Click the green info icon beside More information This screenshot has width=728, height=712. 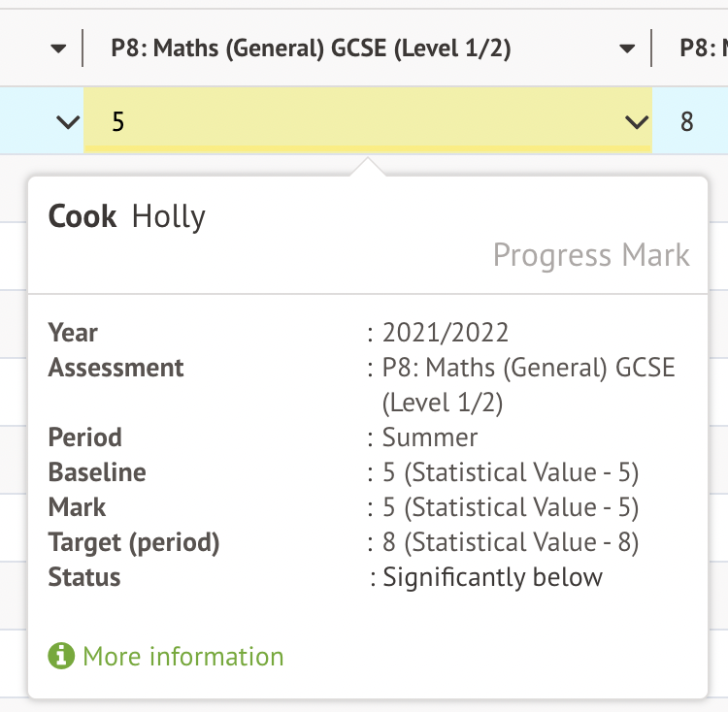[x=61, y=656]
